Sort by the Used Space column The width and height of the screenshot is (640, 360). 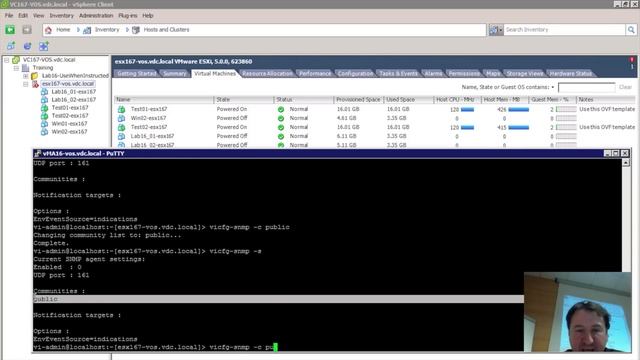408,100
